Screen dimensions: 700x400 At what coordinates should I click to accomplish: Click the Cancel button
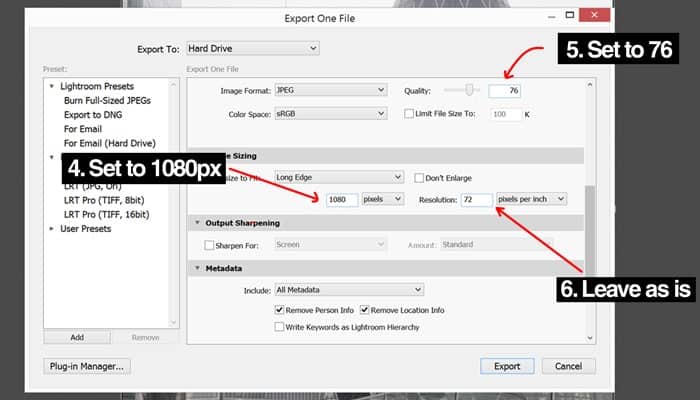coord(568,366)
